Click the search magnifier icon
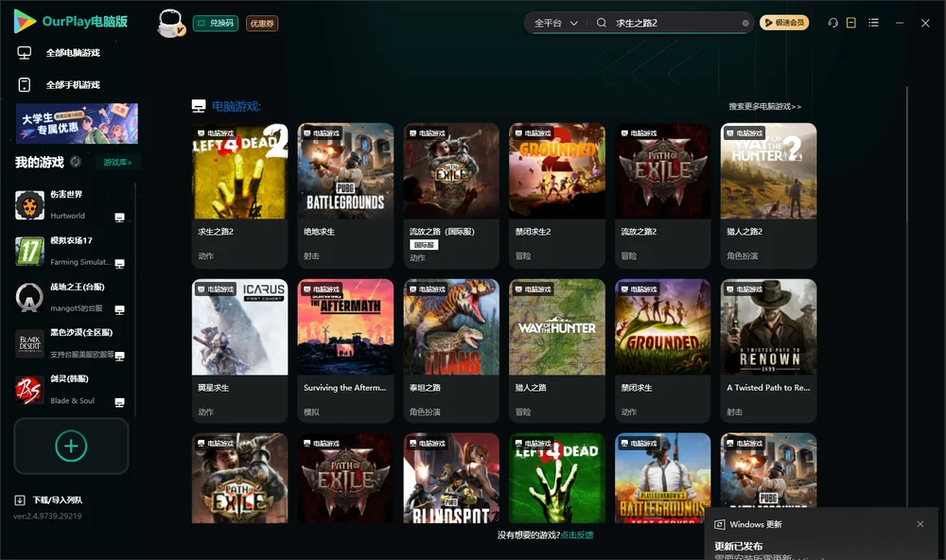The width and height of the screenshot is (946, 560). pos(601,23)
